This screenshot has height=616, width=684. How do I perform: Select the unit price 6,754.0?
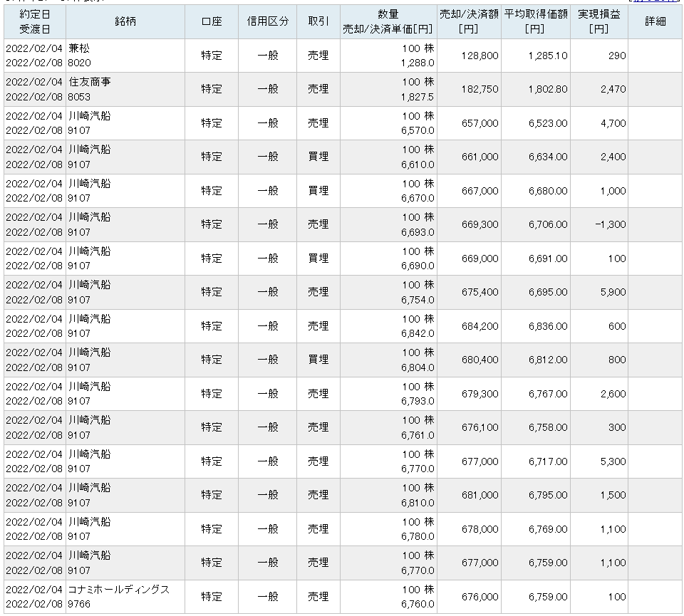coord(418,300)
